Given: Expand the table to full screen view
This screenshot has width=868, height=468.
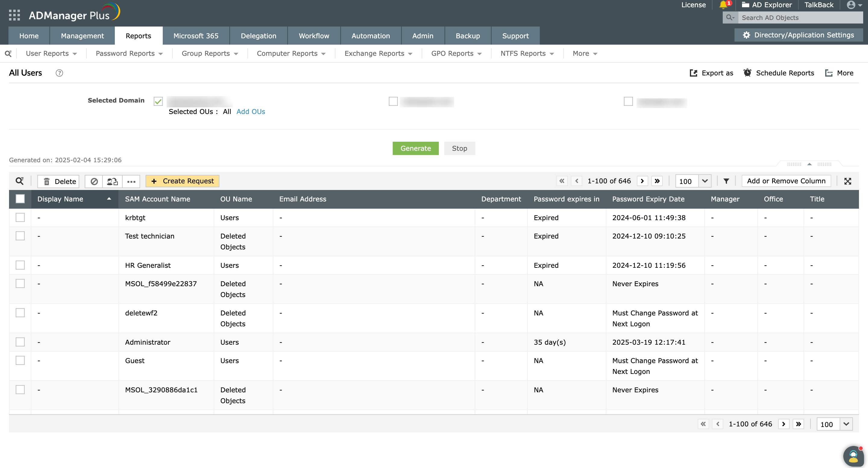Looking at the screenshot, I should pos(848,181).
